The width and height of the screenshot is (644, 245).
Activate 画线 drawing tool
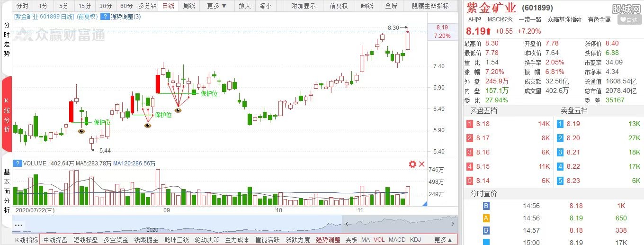click(x=367, y=6)
